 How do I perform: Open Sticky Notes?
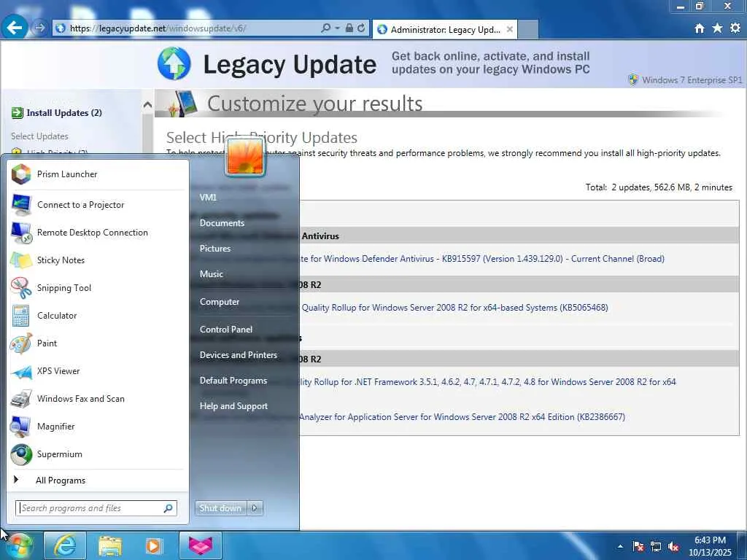tap(98, 260)
